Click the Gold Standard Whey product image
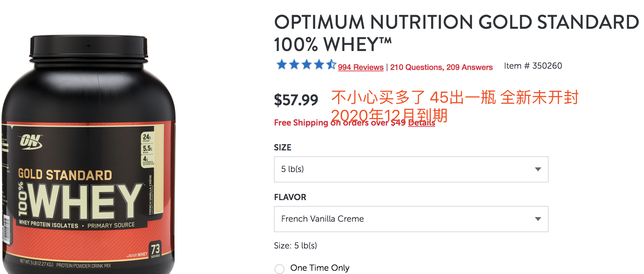 [x=88, y=154]
